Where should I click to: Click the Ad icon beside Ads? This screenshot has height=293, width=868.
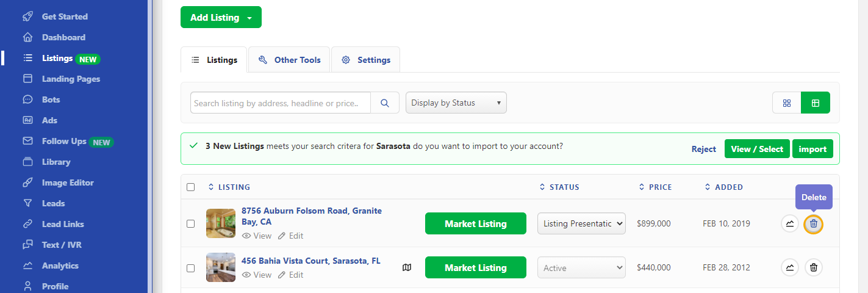click(x=27, y=120)
